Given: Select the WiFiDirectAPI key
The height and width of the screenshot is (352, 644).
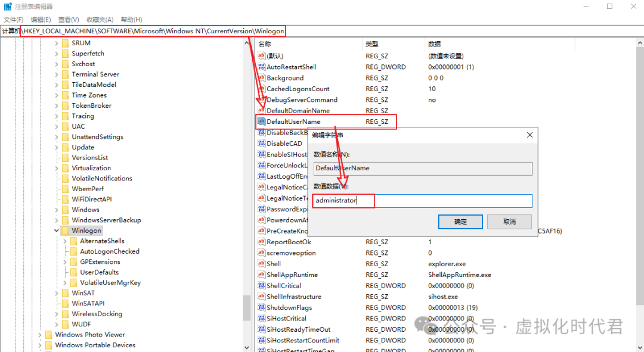Looking at the screenshot, I should click(x=92, y=200).
